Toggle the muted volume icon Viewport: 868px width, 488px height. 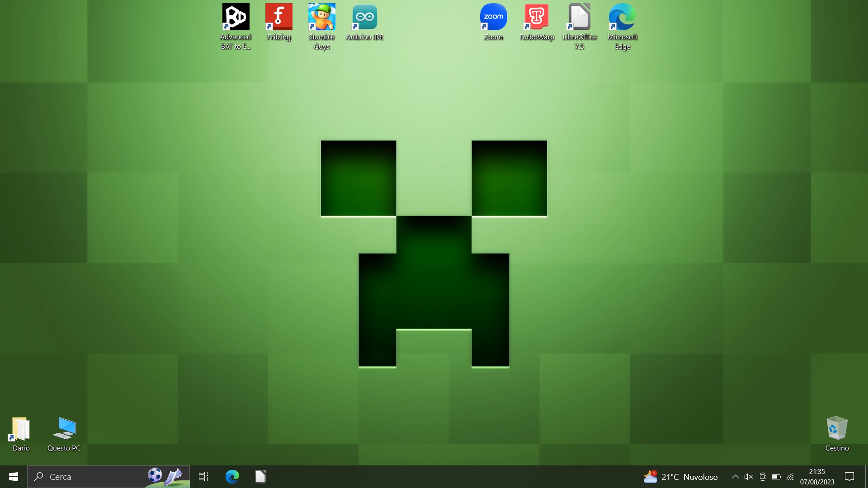749,477
